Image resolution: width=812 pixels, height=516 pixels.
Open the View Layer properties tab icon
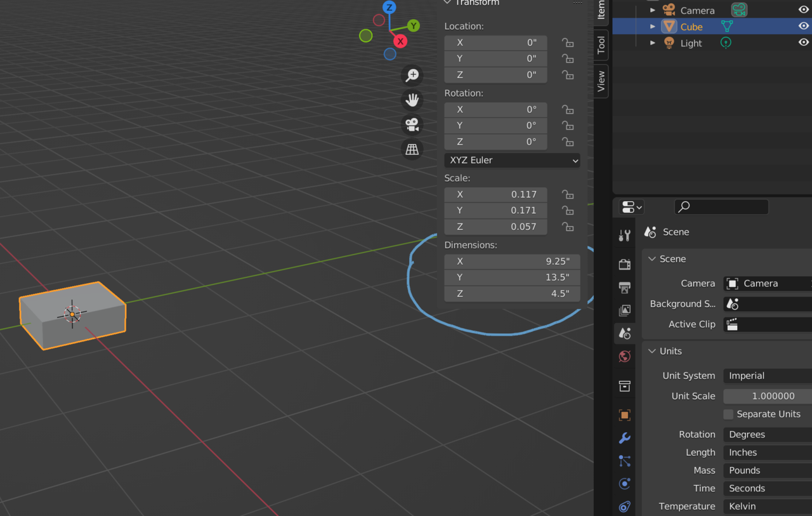coord(624,310)
